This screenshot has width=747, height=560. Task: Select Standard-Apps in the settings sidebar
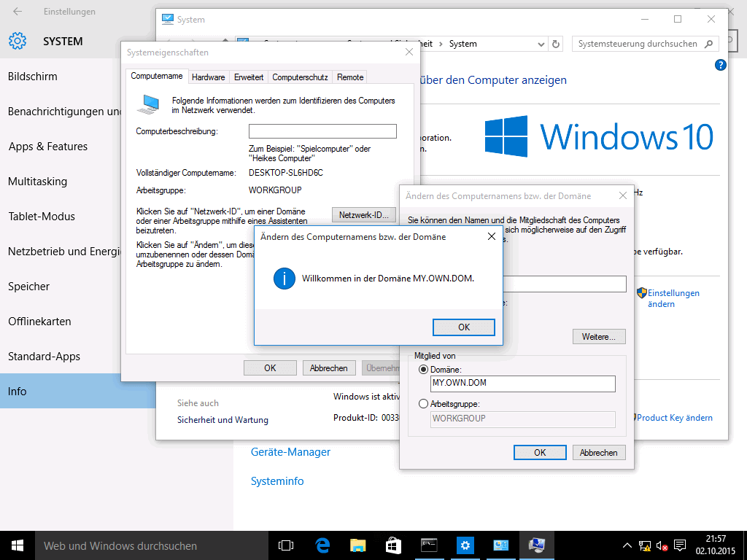point(44,356)
